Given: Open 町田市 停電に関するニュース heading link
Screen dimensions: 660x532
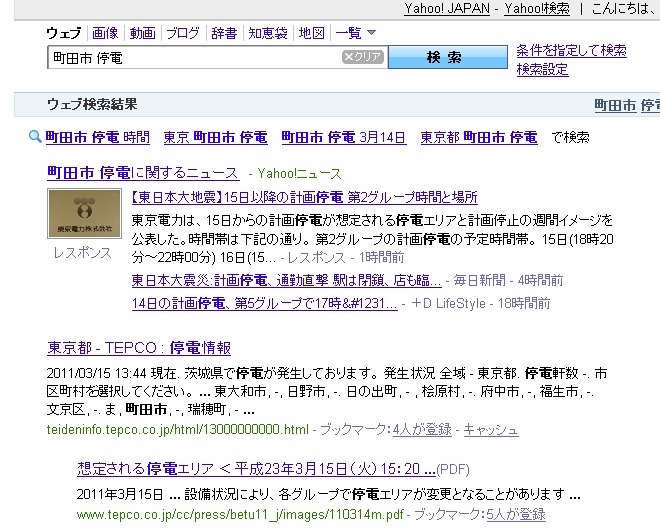Looking at the screenshot, I should pos(143,173).
